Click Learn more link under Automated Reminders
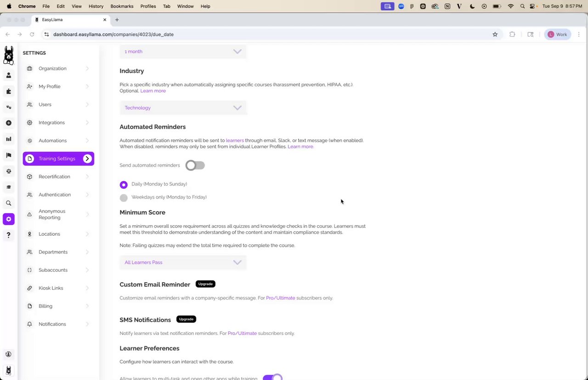The width and height of the screenshot is (588, 380). (300, 147)
